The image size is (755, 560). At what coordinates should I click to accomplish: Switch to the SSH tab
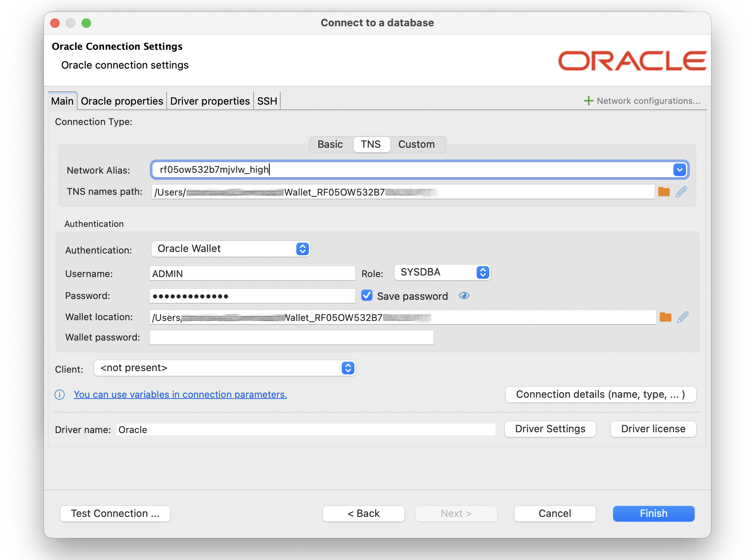pos(267,101)
